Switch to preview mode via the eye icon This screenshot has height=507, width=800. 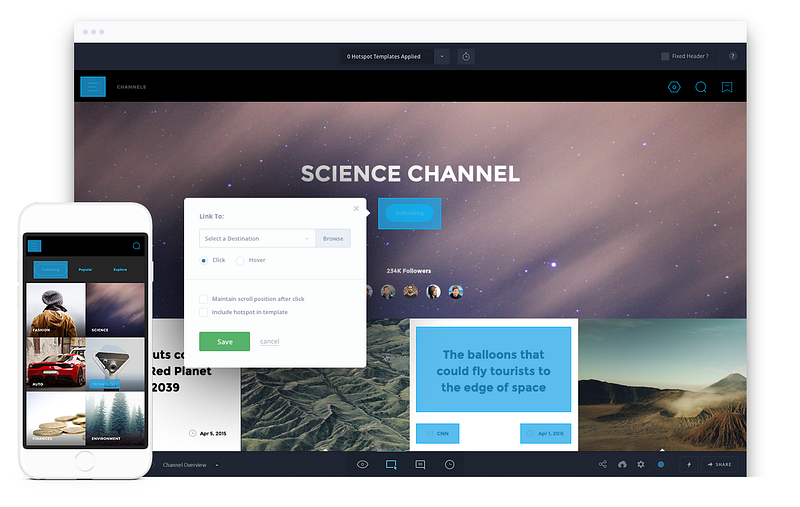(x=362, y=465)
